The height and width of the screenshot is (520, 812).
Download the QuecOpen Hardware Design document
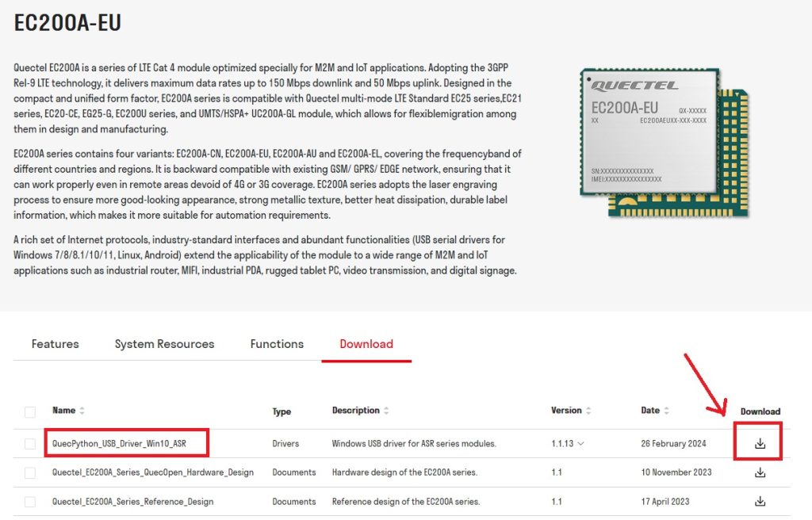(760, 472)
